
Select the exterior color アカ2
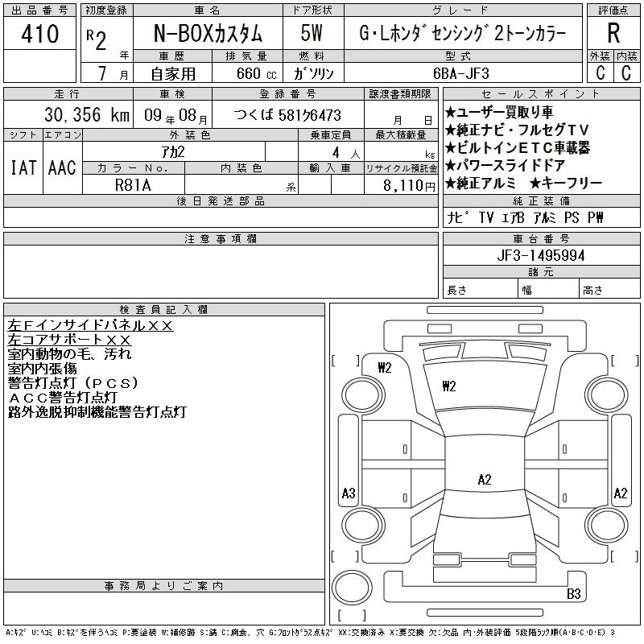point(173,152)
